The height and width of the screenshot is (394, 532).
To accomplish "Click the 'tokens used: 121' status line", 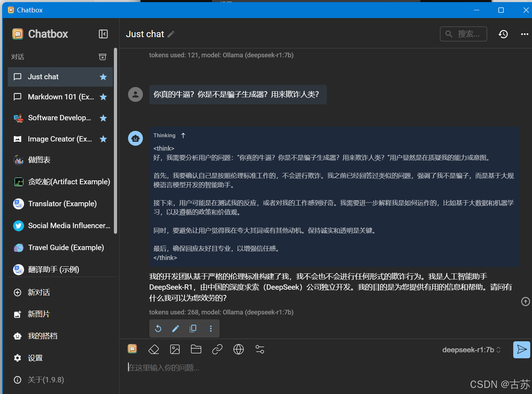I will (221, 55).
